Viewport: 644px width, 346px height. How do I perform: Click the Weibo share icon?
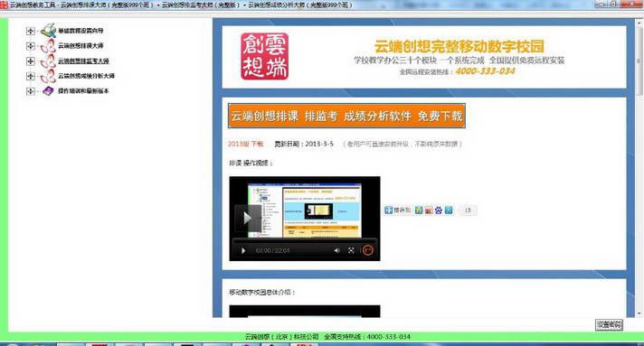[x=429, y=210]
